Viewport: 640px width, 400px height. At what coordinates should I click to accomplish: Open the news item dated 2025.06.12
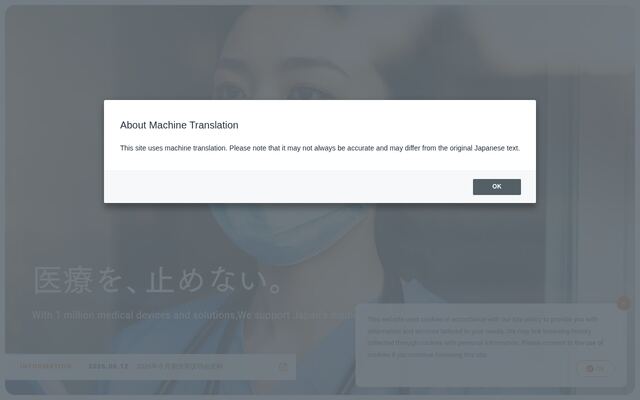coord(156,366)
